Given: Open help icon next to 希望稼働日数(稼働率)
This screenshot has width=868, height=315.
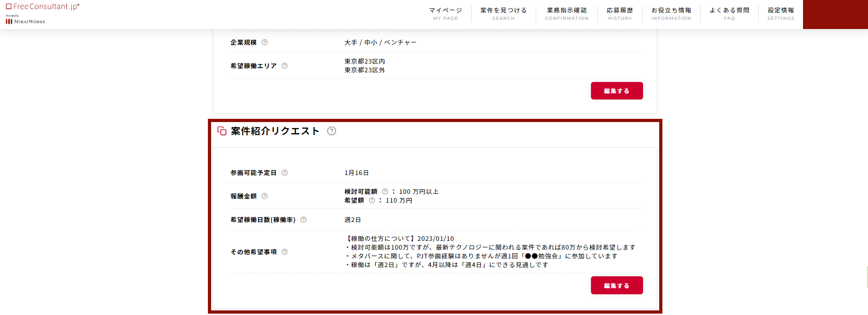Looking at the screenshot, I should [303, 220].
